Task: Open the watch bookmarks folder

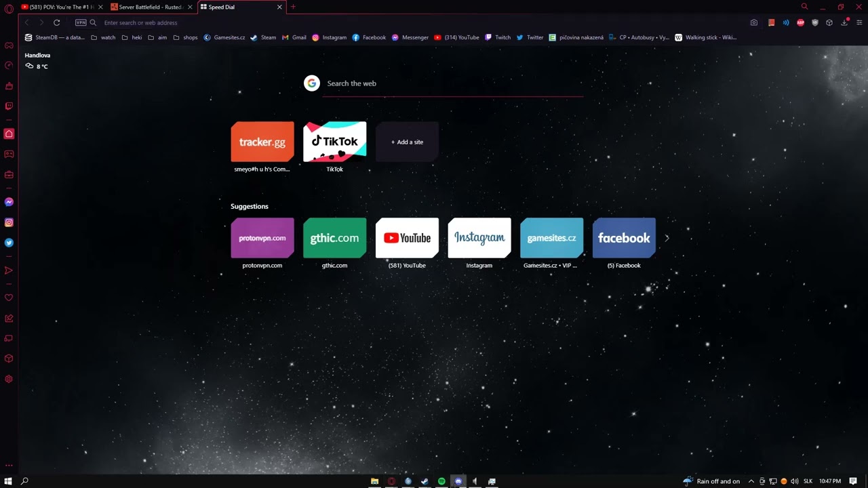Action: tap(103, 37)
